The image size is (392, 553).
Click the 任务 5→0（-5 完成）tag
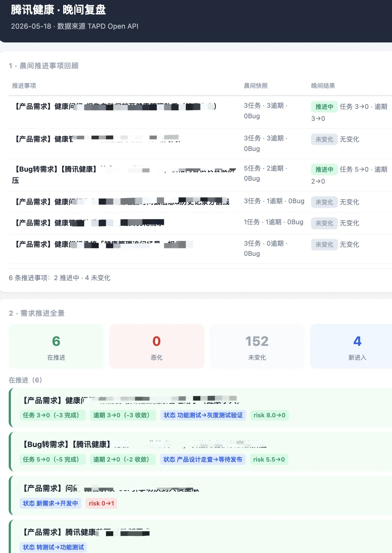[52, 459]
